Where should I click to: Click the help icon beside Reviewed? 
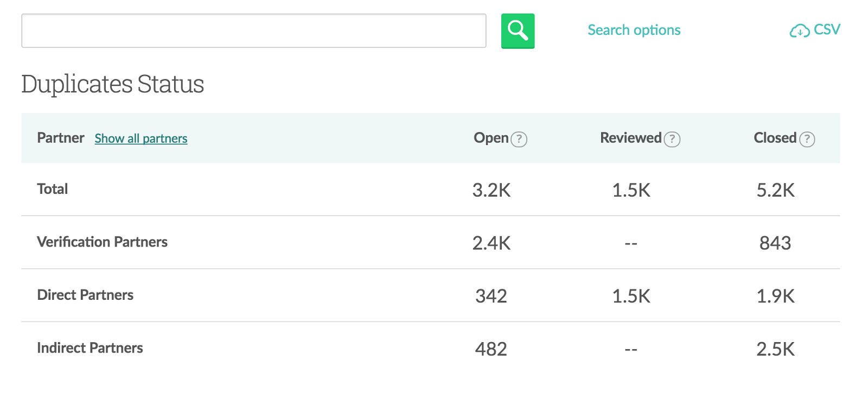[x=672, y=140]
